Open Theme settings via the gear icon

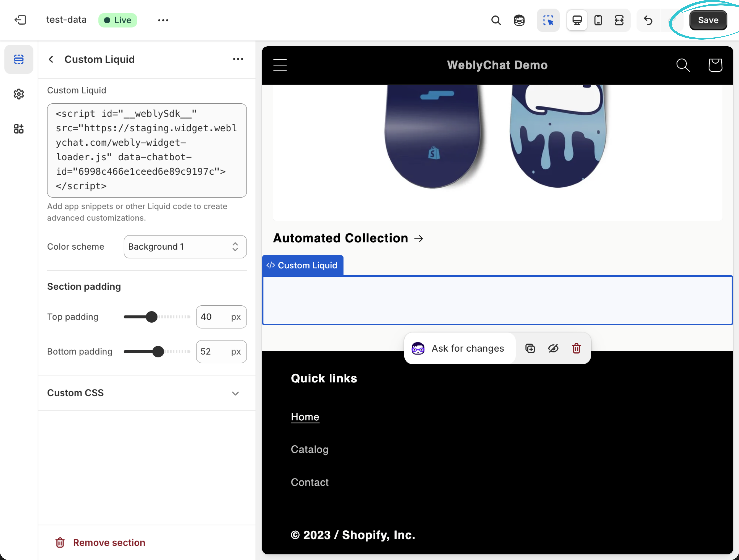[19, 94]
